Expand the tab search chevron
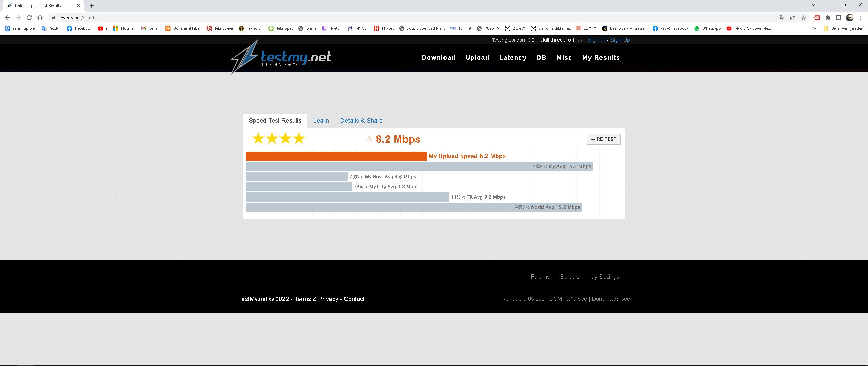 click(x=813, y=5)
